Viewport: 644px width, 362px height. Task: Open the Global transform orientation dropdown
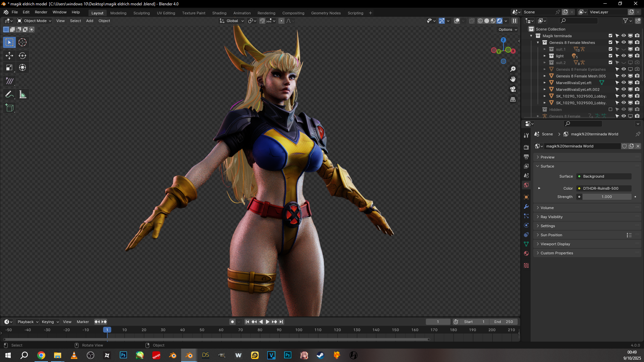pyautogui.click(x=232, y=21)
